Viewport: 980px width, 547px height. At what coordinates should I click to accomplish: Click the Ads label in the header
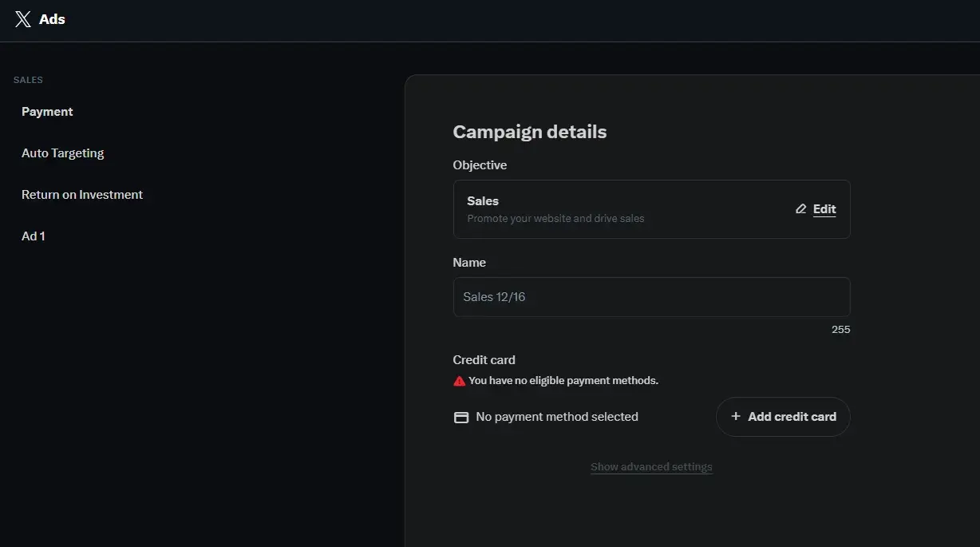(x=52, y=19)
